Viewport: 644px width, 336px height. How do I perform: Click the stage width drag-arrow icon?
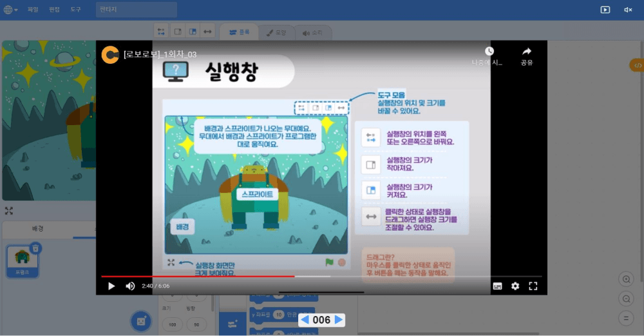(x=208, y=32)
